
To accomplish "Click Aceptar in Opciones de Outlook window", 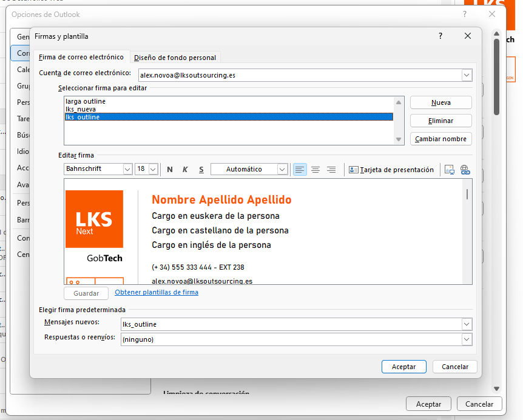I will (428, 404).
